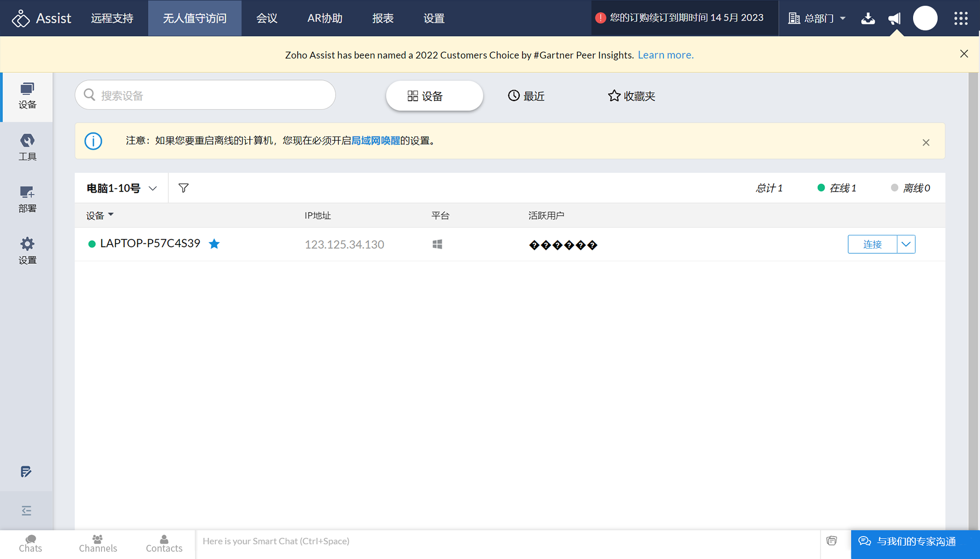Click the feedback note icon in sidebar

26,472
